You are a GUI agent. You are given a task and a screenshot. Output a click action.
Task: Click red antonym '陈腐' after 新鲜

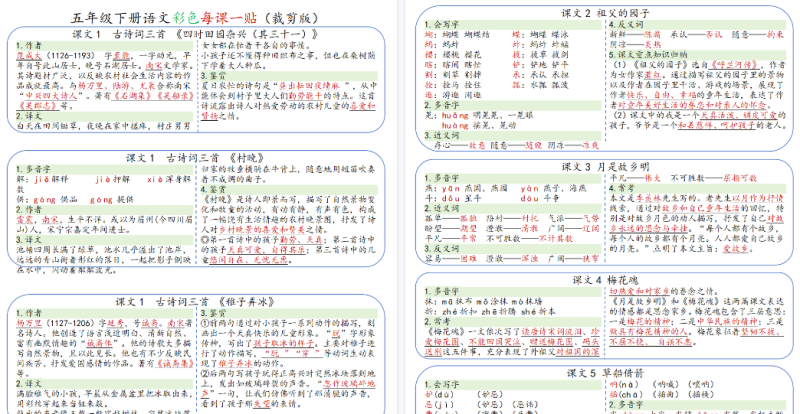(x=652, y=35)
